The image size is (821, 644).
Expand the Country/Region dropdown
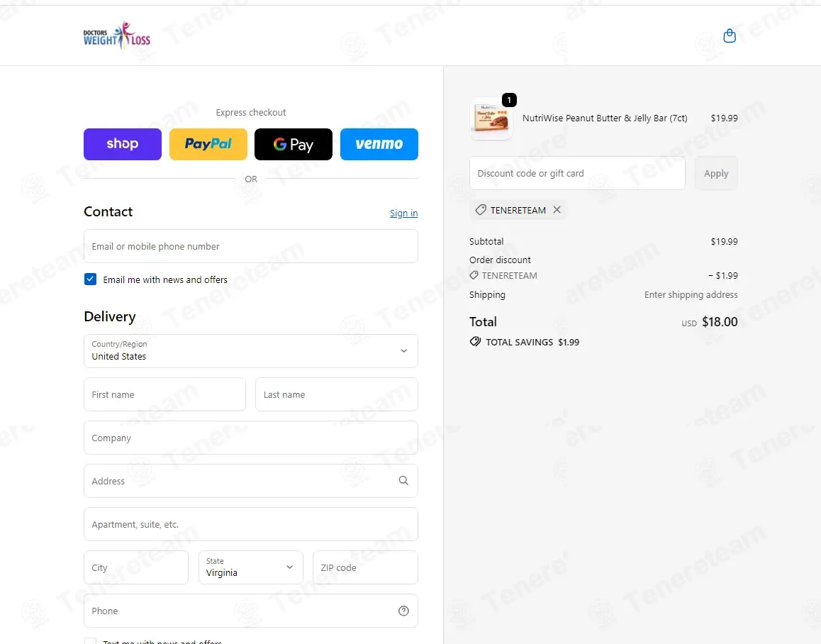(251, 351)
